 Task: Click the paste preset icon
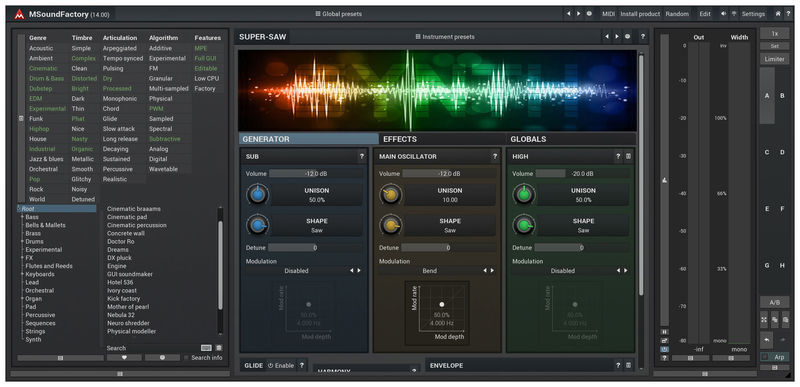[785, 320]
